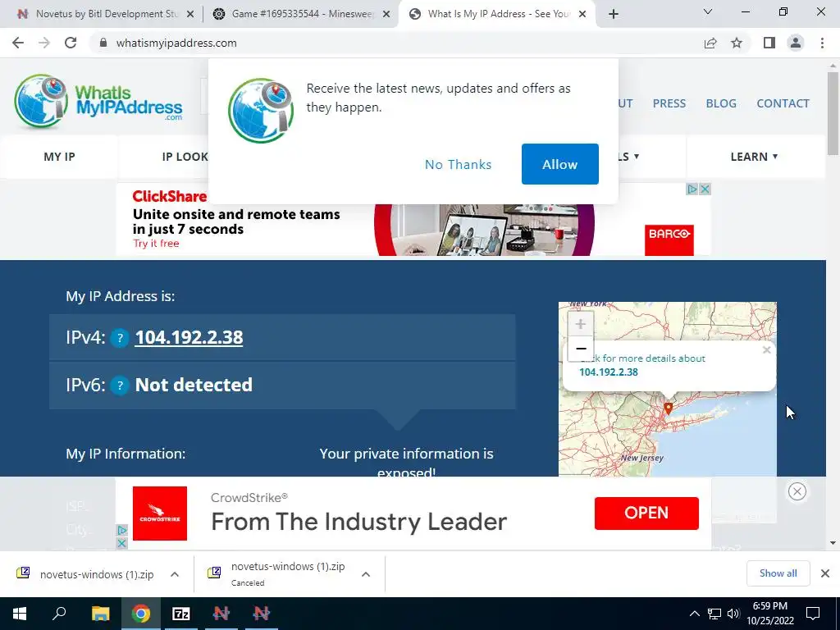This screenshot has width=840, height=630.
Task: Click 104.192.2.38 in the map popup
Action: coord(609,372)
